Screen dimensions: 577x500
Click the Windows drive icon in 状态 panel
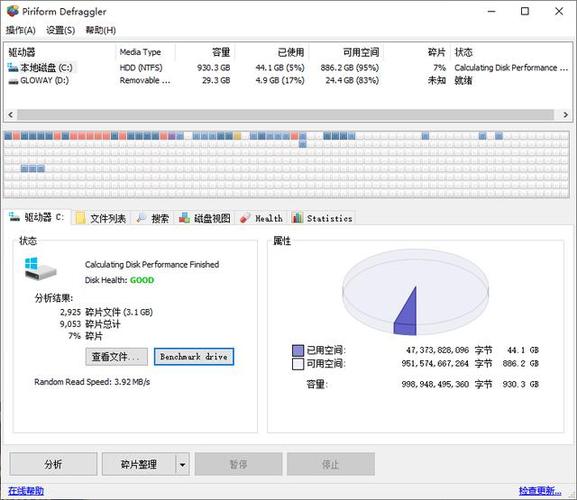[40, 269]
